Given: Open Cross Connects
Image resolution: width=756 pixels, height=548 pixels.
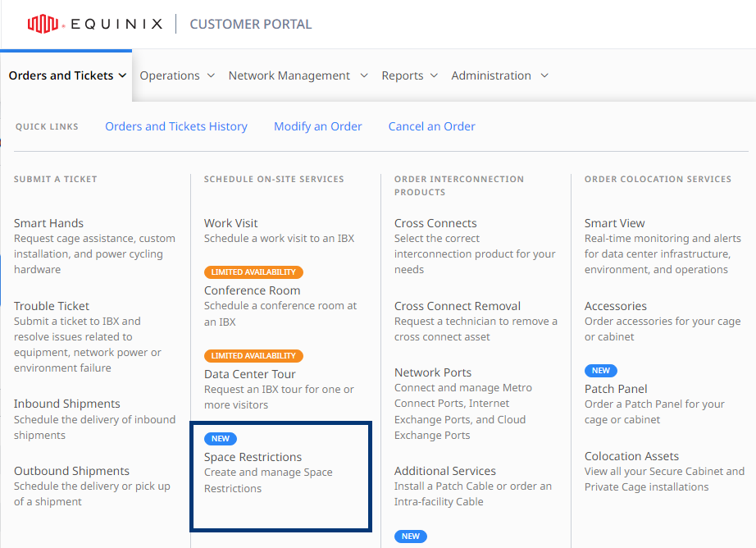Looking at the screenshot, I should pyautogui.click(x=435, y=223).
